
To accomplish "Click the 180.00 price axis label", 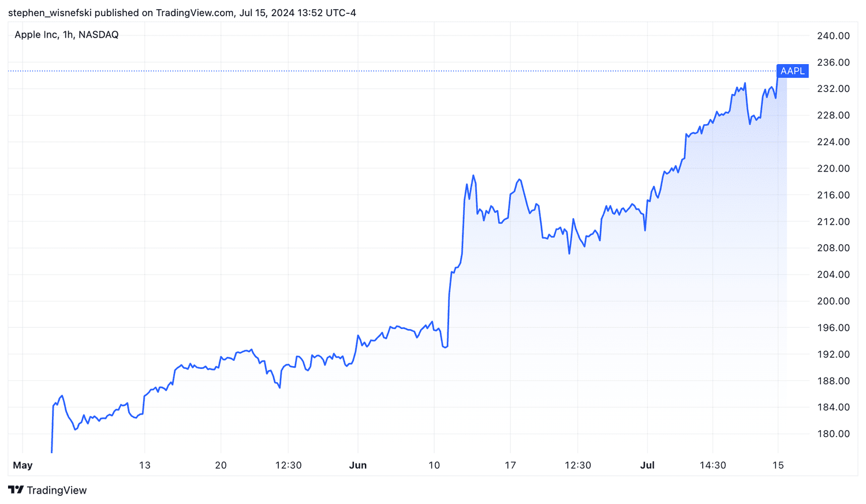I will click(833, 434).
